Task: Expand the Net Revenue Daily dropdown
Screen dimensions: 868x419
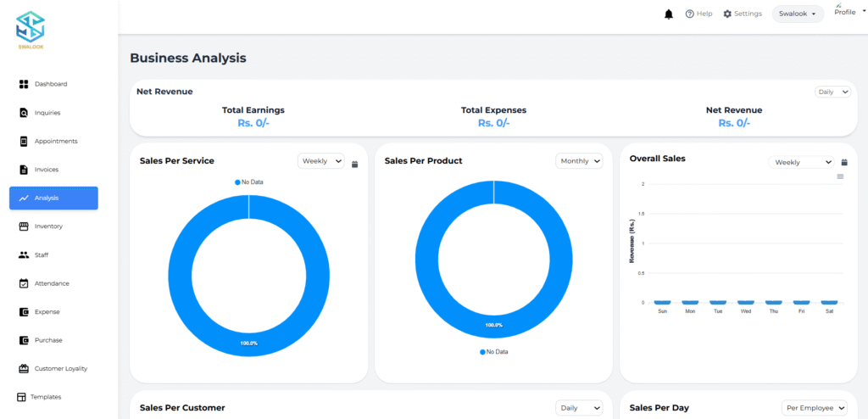Action: (832, 92)
